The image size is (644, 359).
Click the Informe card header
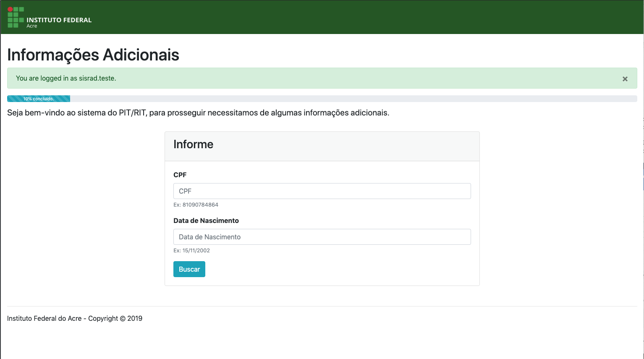click(322, 145)
